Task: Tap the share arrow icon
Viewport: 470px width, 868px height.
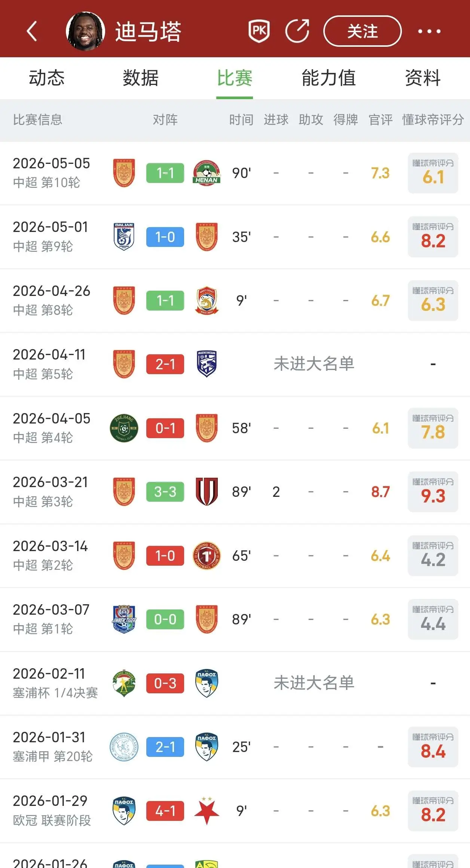Action: (297, 31)
